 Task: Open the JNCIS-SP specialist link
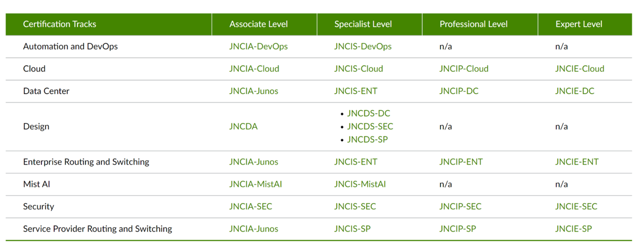[352, 229]
